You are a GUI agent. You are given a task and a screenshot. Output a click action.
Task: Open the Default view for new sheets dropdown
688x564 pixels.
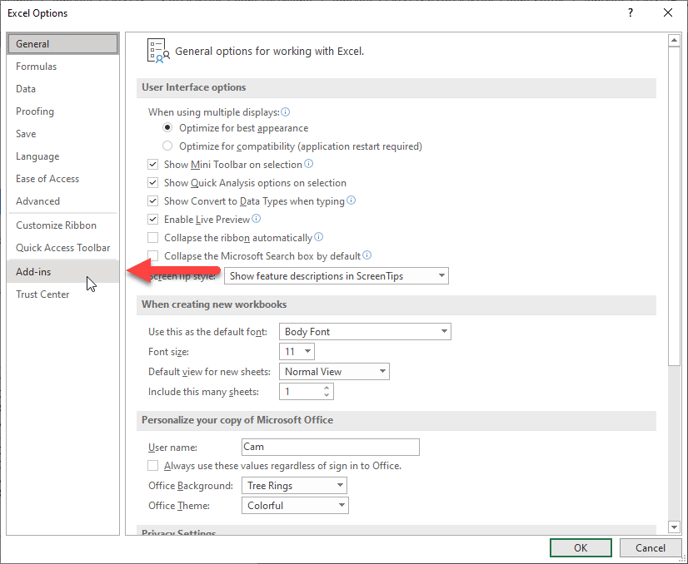pyautogui.click(x=335, y=372)
